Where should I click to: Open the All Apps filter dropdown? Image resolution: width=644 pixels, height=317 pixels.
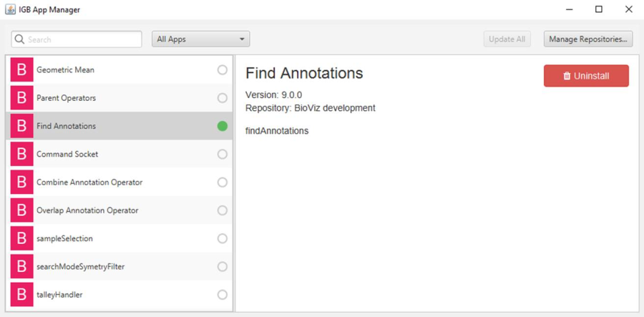click(201, 39)
